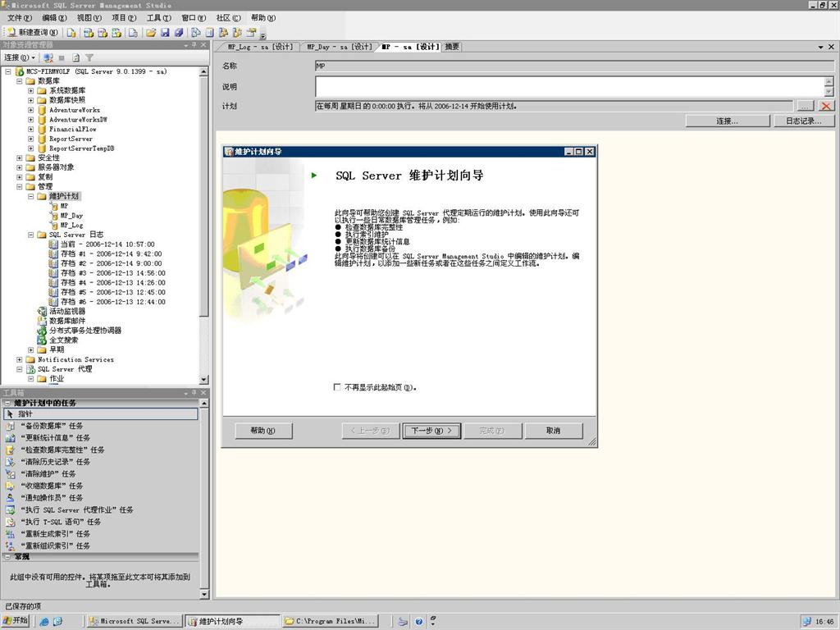Expand the 安全性 folder
Image resolution: width=840 pixels, height=630 pixels.
click(x=20, y=158)
